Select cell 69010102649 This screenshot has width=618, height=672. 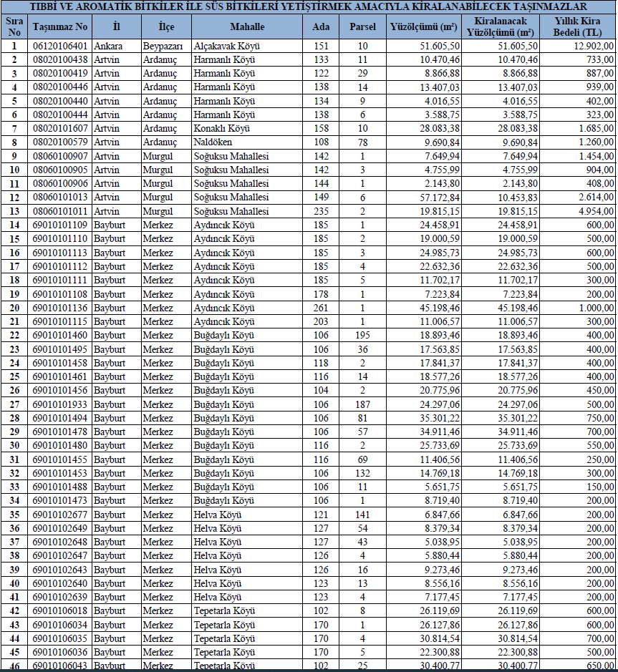point(60,528)
